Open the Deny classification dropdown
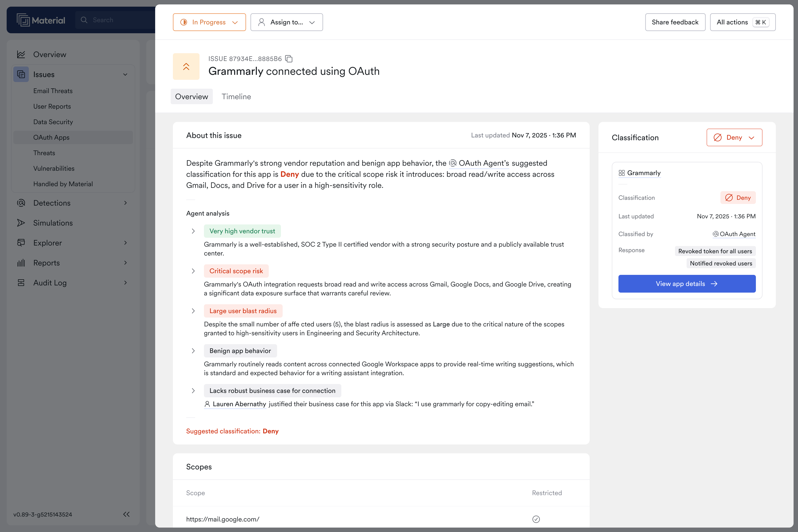 click(x=734, y=137)
